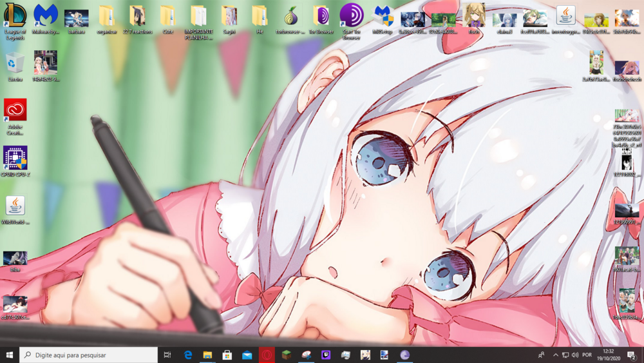Image resolution: width=644 pixels, height=363 pixels.
Task: Select the fischchchsch image file
Action: coord(627,71)
